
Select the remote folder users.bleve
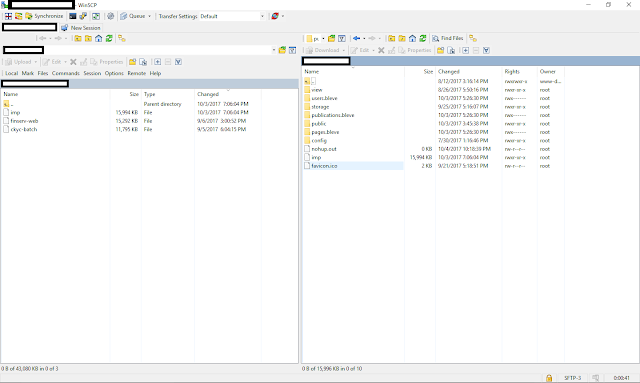pyautogui.click(x=324, y=98)
